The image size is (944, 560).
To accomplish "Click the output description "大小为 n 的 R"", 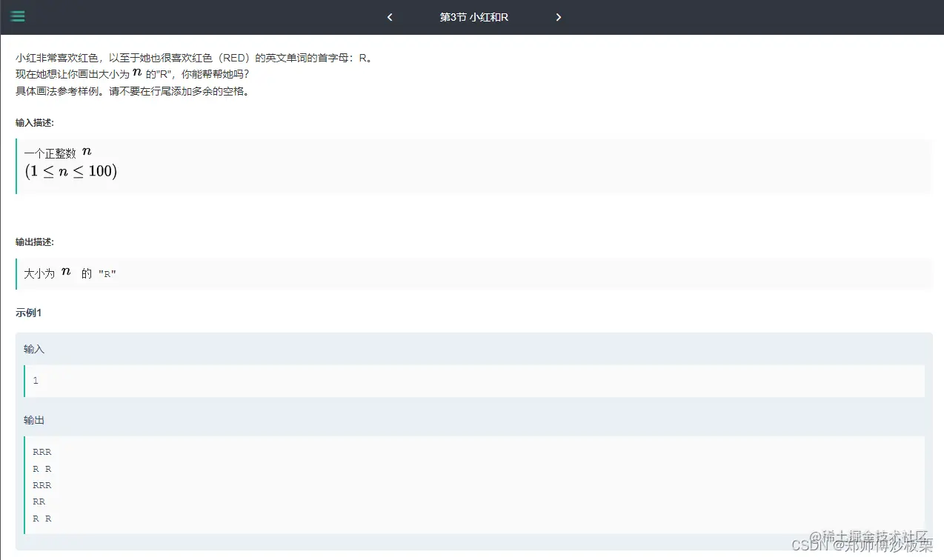I will 70,273.
